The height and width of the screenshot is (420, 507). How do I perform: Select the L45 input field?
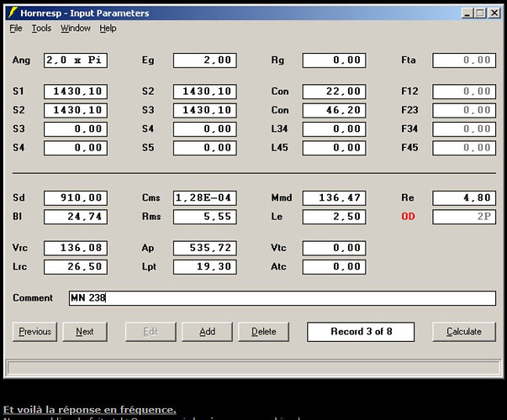click(335, 148)
